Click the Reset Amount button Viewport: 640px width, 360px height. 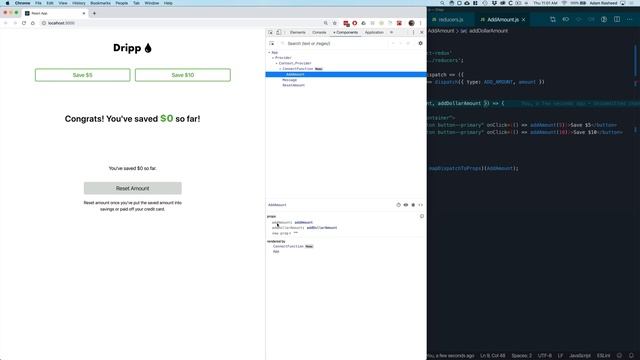pos(133,188)
